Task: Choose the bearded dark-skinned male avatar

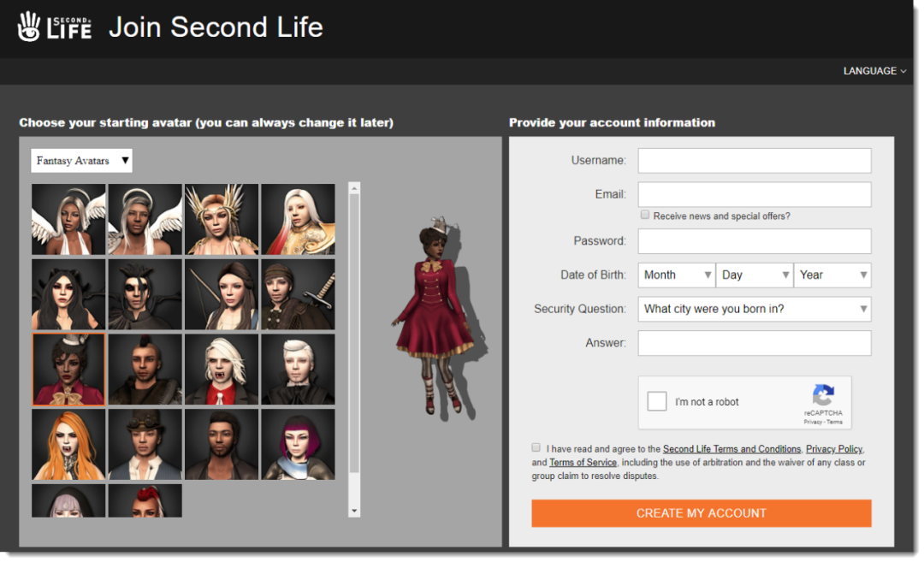Action: tap(222, 444)
